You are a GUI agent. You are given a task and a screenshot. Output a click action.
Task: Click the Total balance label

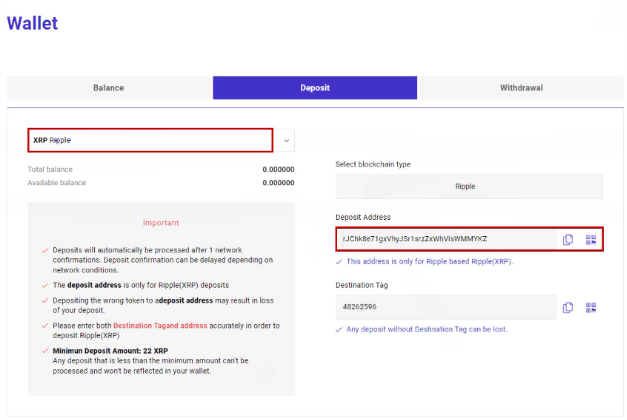[50, 170]
